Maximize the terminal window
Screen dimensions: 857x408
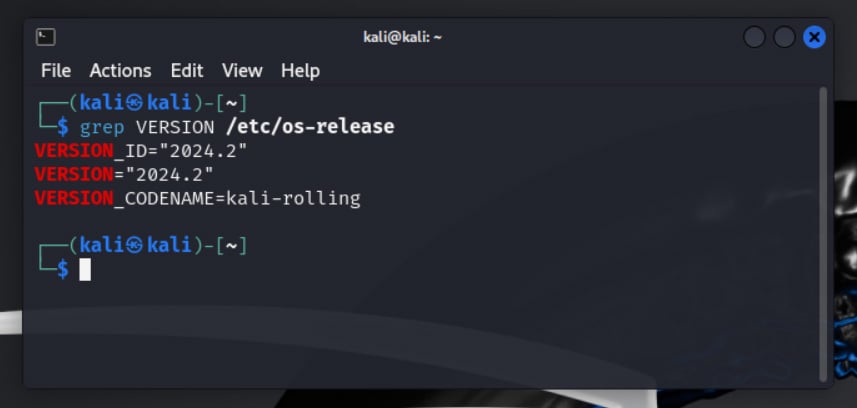click(785, 37)
